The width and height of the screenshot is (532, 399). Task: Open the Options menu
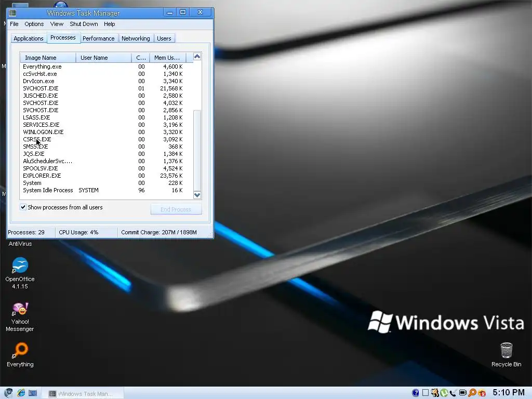34,24
